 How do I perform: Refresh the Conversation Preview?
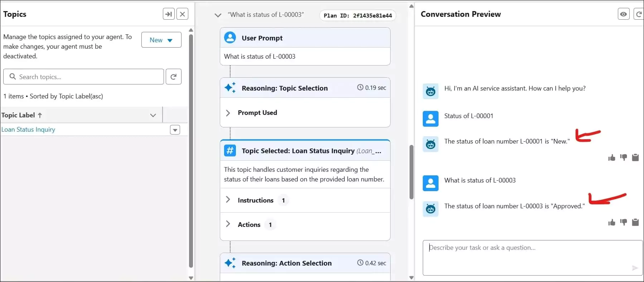point(639,14)
